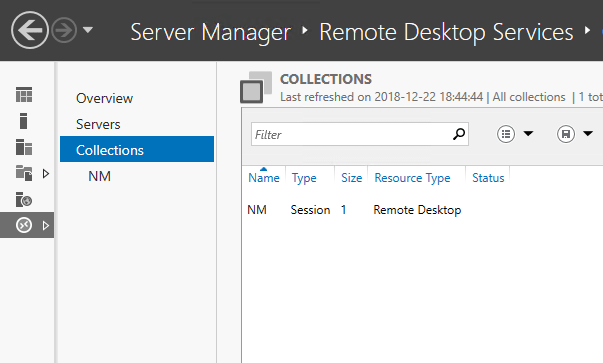Image resolution: width=603 pixels, height=363 pixels.
Task: Open the NM collection in navigation
Action: [100, 176]
